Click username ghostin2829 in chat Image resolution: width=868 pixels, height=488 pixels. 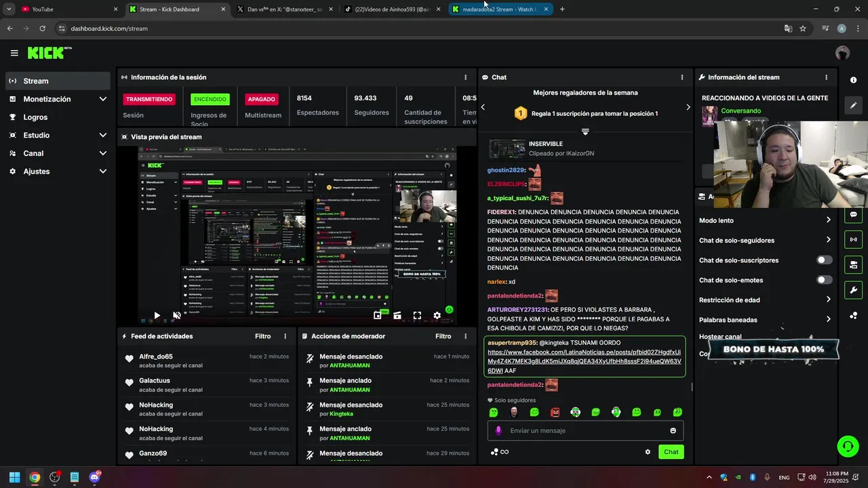point(505,170)
